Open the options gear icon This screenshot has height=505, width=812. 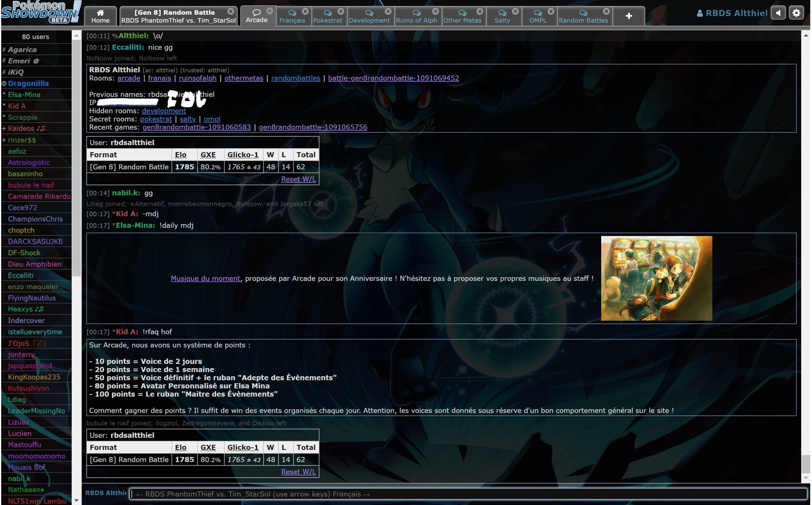796,13
